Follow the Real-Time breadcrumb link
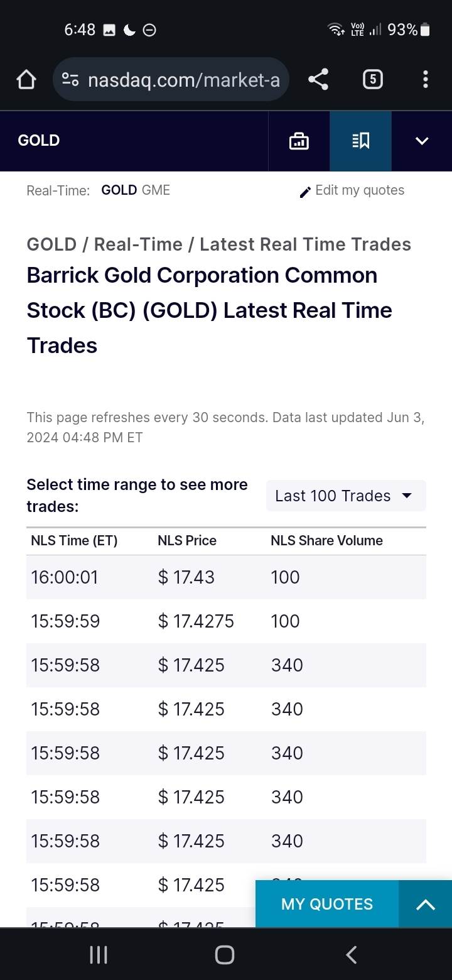The height and width of the screenshot is (980, 452). [138, 244]
